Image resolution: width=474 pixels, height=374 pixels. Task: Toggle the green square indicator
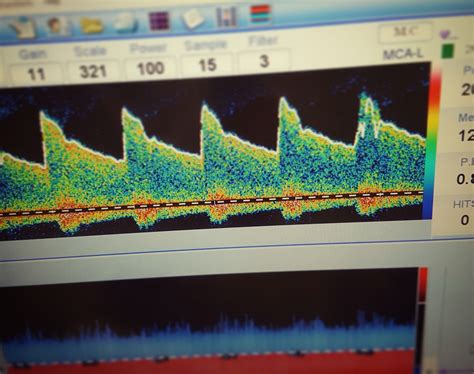447,51
